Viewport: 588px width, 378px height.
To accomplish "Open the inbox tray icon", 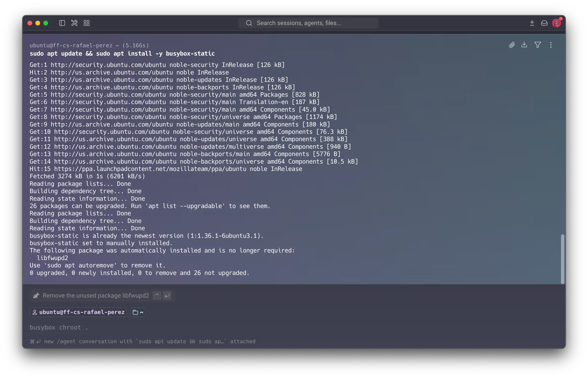I will tap(544, 23).
